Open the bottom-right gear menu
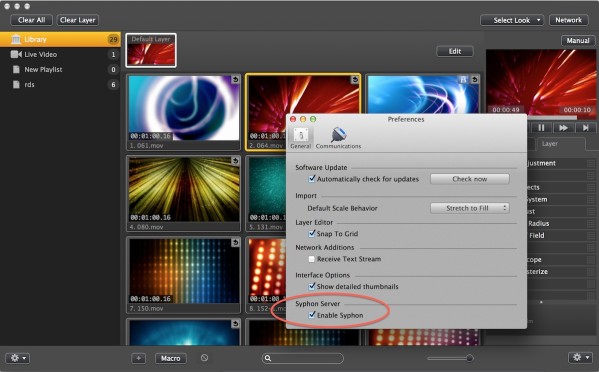Screen dimensions: 599x372 [580, 357]
